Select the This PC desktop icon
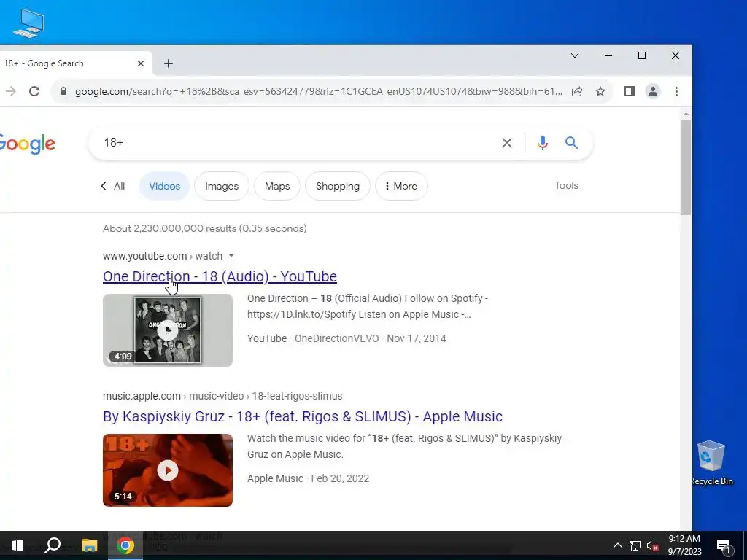Image resolution: width=747 pixels, height=560 pixels. [29, 24]
